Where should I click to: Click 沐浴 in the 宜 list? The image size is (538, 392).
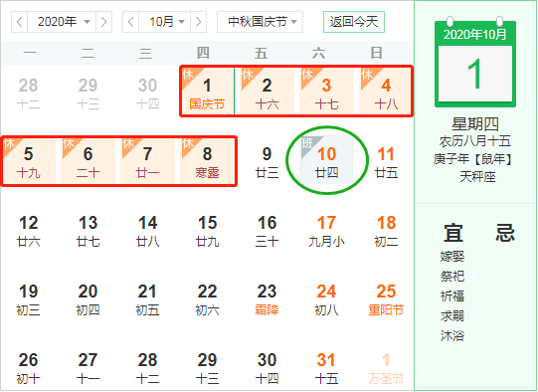coord(452,335)
